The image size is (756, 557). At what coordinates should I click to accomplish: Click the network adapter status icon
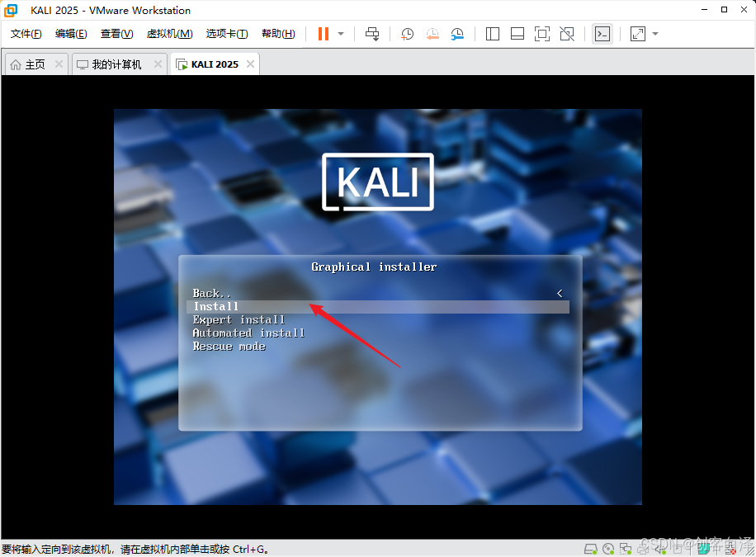pyautogui.click(x=626, y=549)
